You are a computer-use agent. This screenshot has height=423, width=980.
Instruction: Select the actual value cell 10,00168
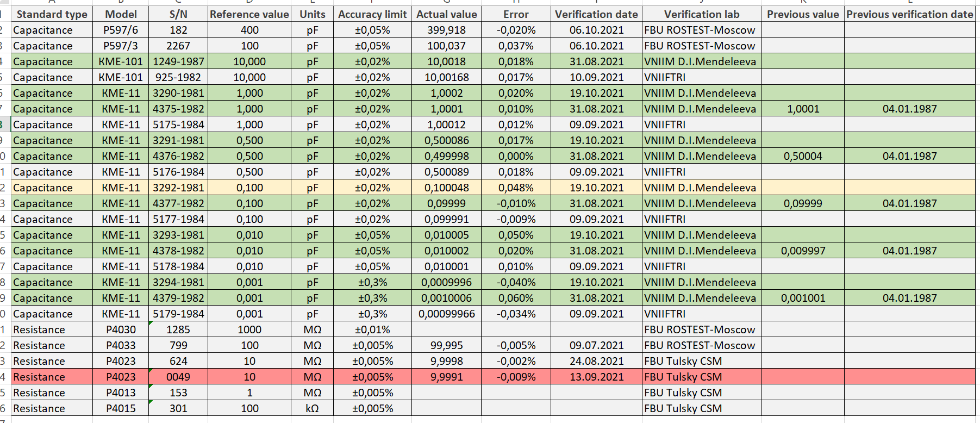click(446, 77)
